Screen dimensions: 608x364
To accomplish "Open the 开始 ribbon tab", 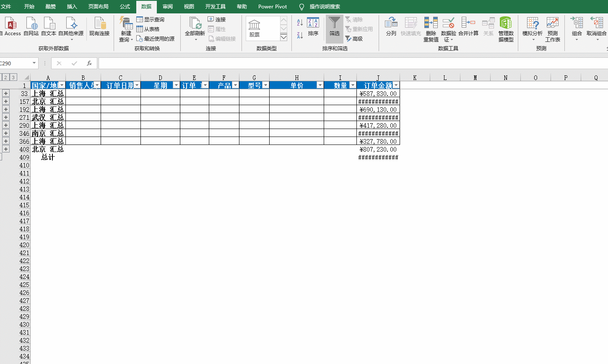I will click(29, 7).
